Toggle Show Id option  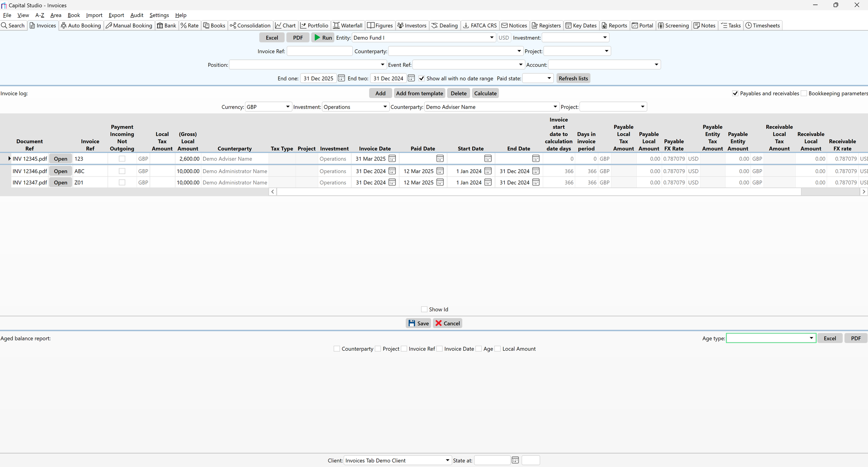click(424, 309)
